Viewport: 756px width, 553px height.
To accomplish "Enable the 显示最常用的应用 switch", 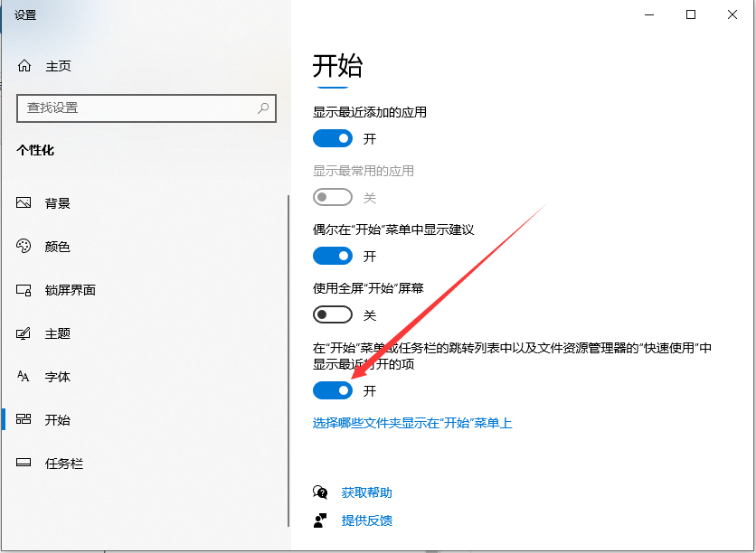I will 332,197.
